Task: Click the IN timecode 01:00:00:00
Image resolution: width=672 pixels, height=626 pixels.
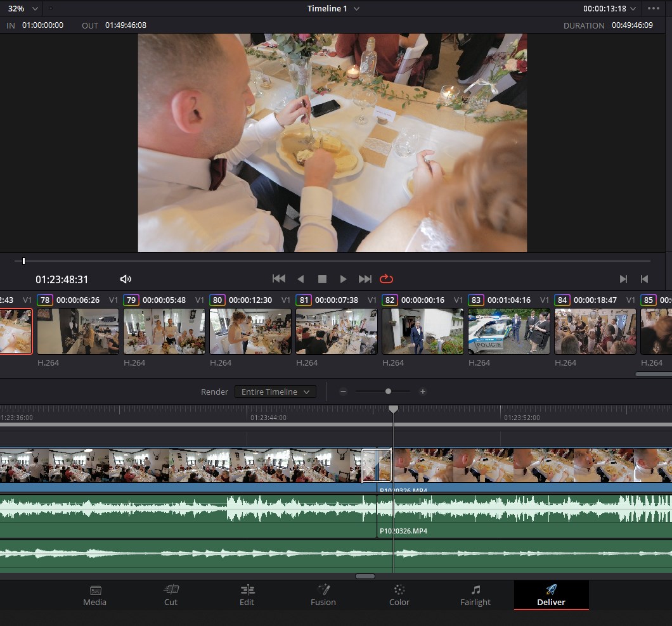Action: (x=43, y=25)
